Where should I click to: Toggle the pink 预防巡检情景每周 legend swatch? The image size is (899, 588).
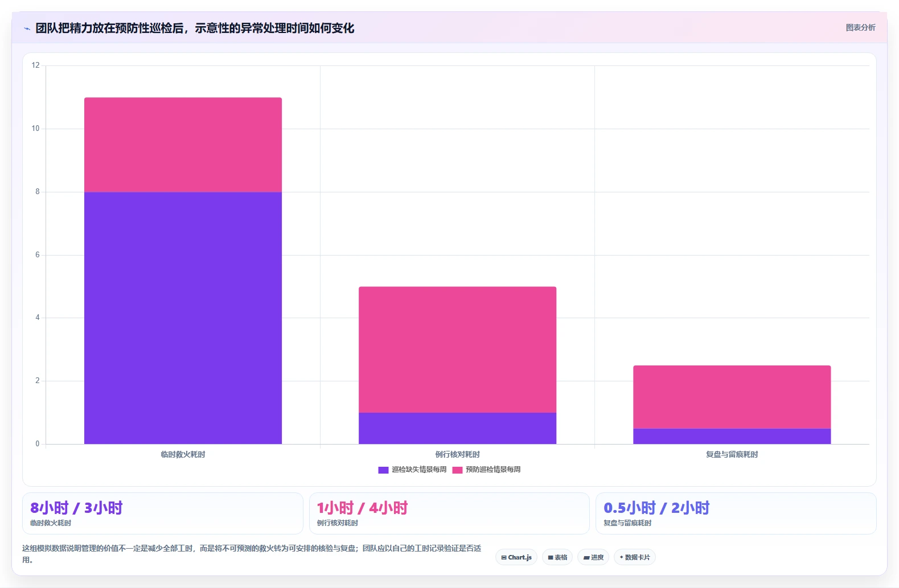tap(457, 470)
